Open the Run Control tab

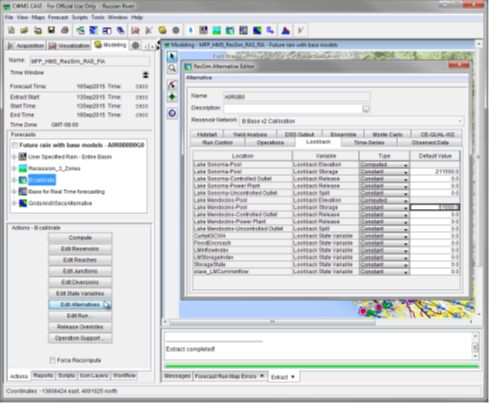tap(217, 142)
